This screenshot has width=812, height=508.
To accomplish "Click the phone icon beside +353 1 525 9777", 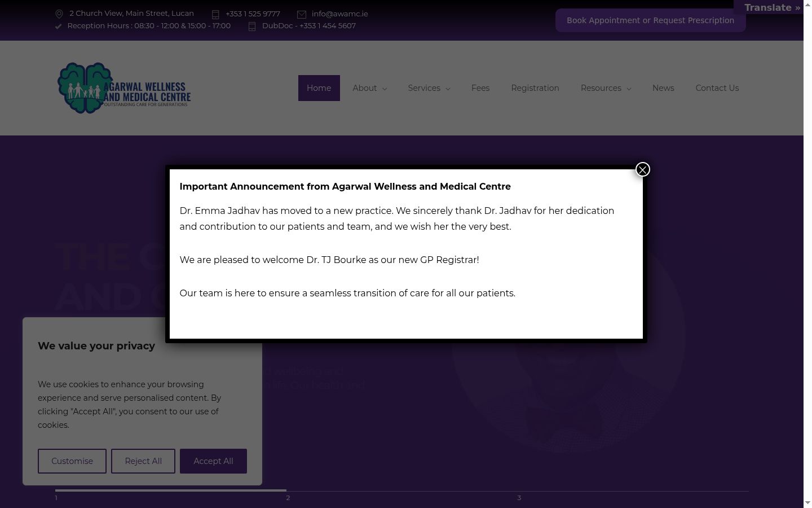I will pyautogui.click(x=215, y=15).
